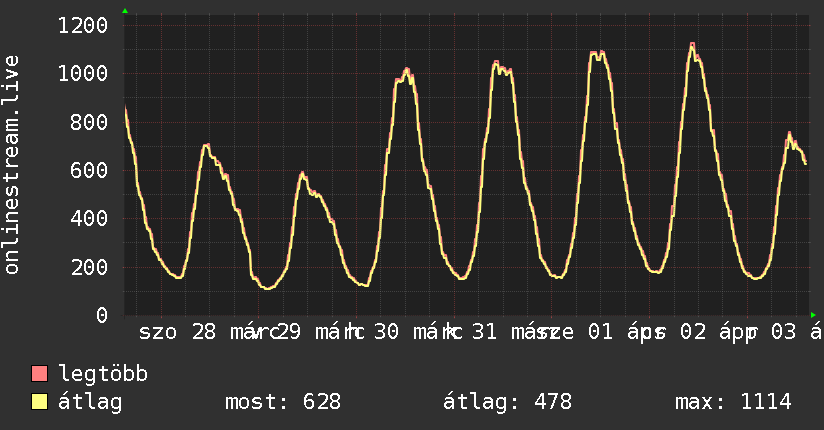Click the onlinestream.live vertical axis title

tap(12, 164)
